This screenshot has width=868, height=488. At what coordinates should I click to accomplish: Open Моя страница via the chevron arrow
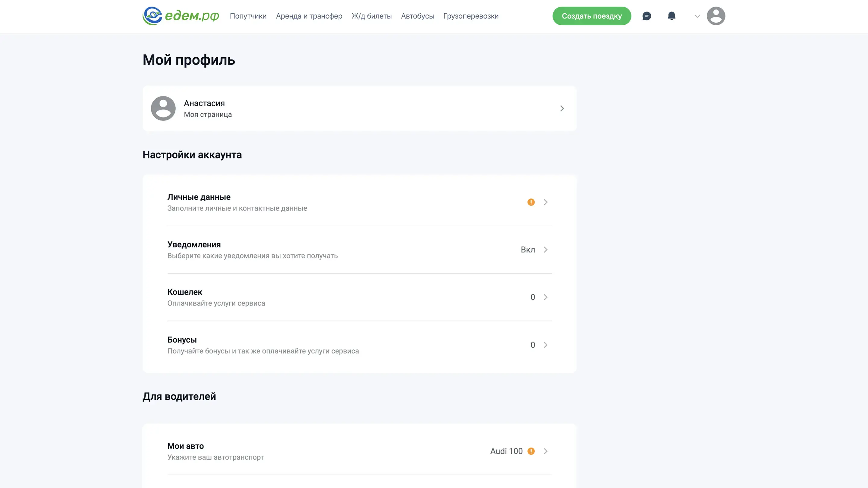562,108
